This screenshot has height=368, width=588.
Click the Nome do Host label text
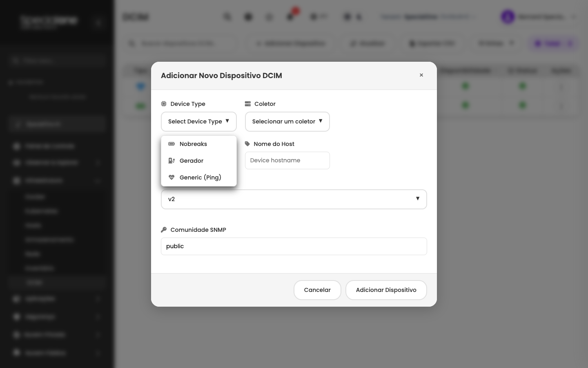coord(274,144)
